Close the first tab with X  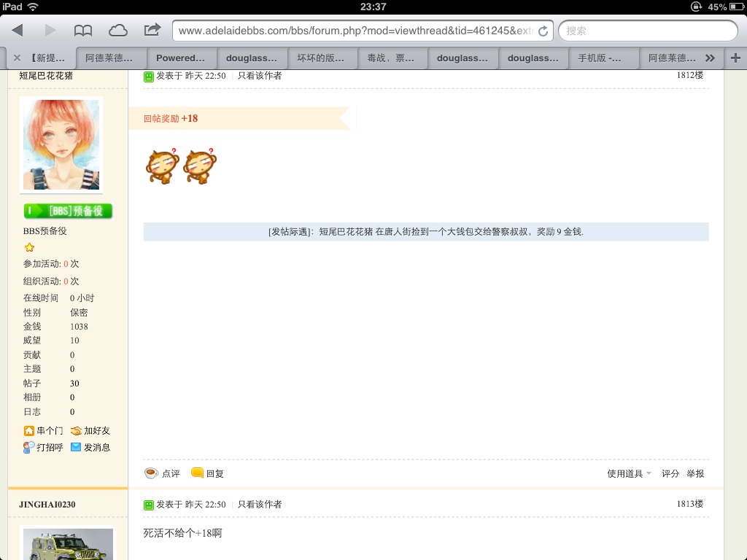(16, 58)
